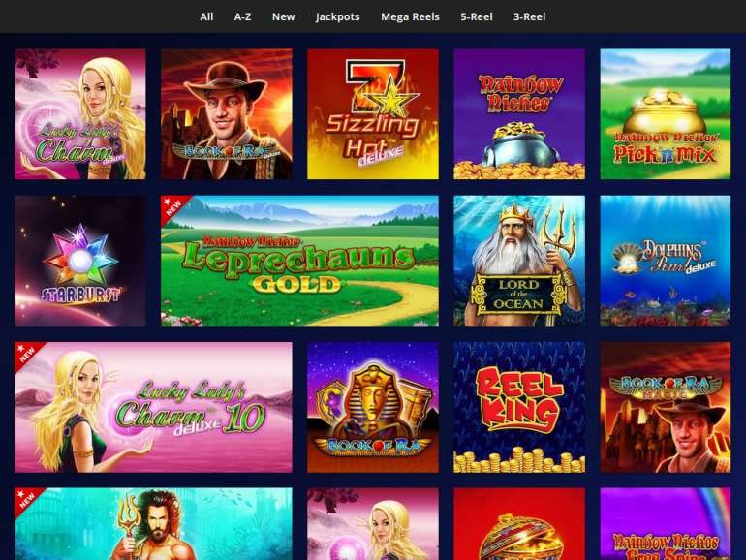Open Lucky Lady's Charm deluxe 10 banner
This screenshot has width=746, height=560.
[153, 407]
